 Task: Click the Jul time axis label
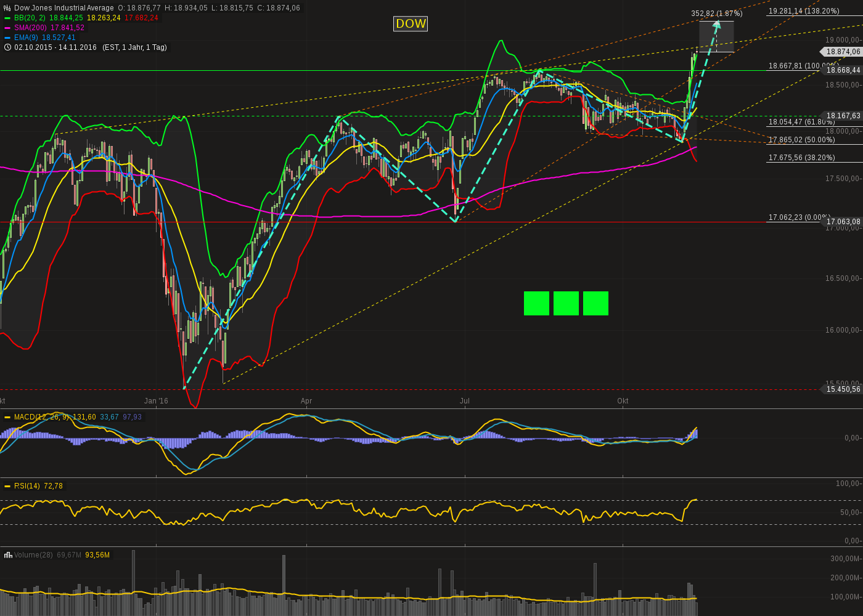pos(465,401)
